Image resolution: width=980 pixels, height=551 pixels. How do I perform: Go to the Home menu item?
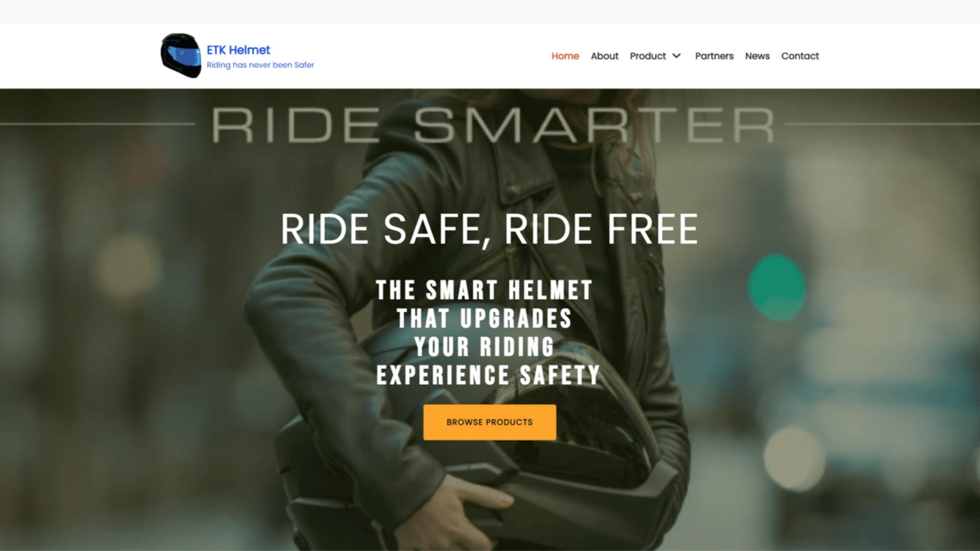click(x=565, y=56)
